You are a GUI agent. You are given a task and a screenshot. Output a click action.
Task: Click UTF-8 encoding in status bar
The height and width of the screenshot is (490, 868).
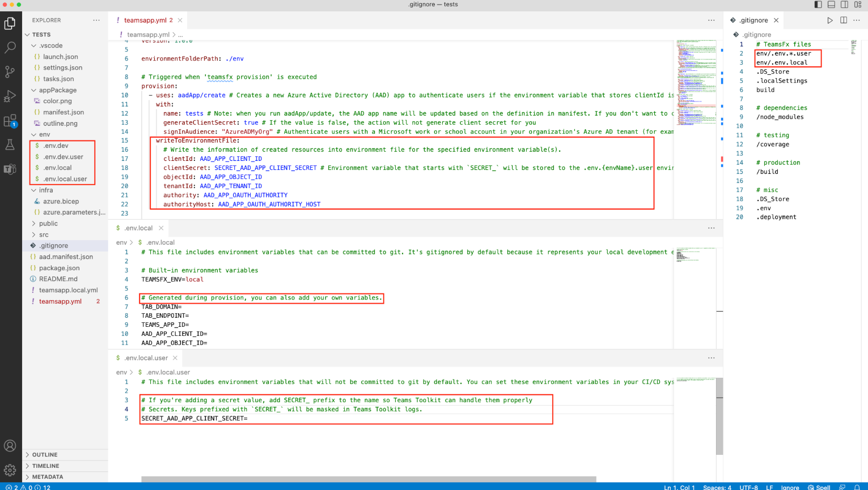748,487
